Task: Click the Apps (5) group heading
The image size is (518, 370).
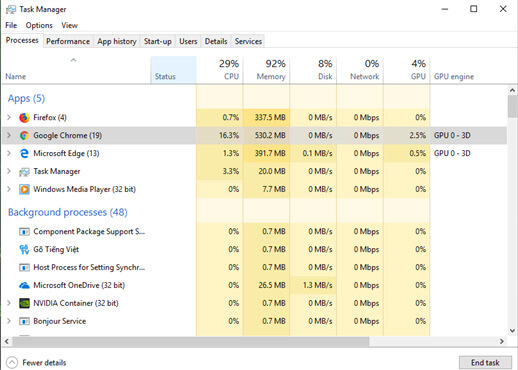Action: (26, 98)
